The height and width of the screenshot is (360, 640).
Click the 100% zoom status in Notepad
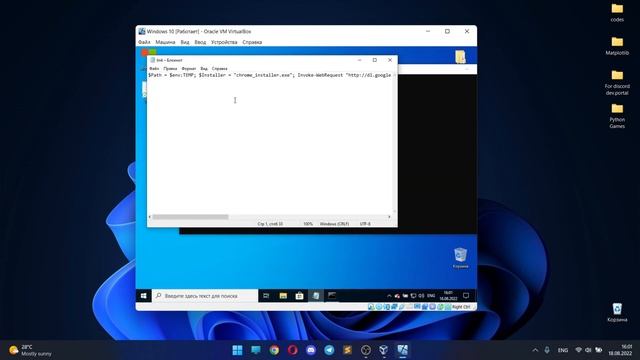[x=308, y=224]
